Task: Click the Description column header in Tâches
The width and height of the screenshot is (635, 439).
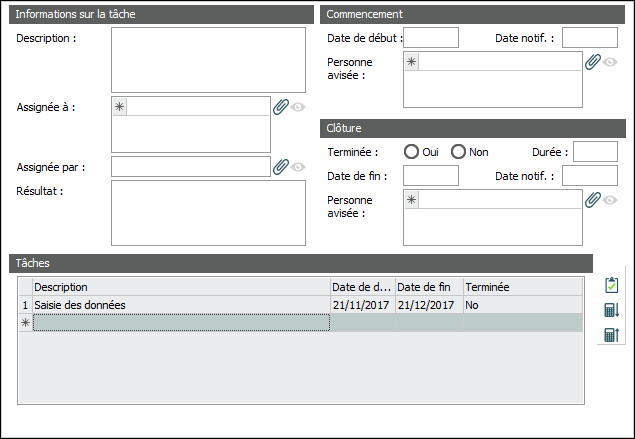Action: [180, 287]
